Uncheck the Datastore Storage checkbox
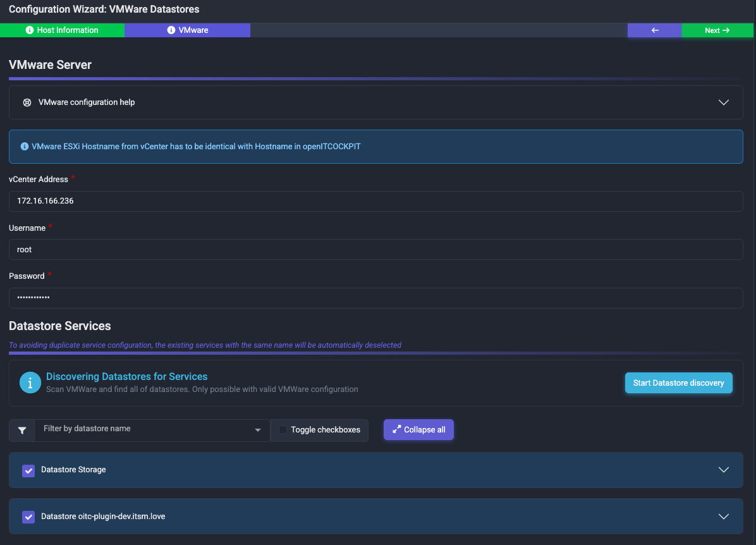Image resolution: width=756 pixels, height=545 pixels. click(x=28, y=471)
